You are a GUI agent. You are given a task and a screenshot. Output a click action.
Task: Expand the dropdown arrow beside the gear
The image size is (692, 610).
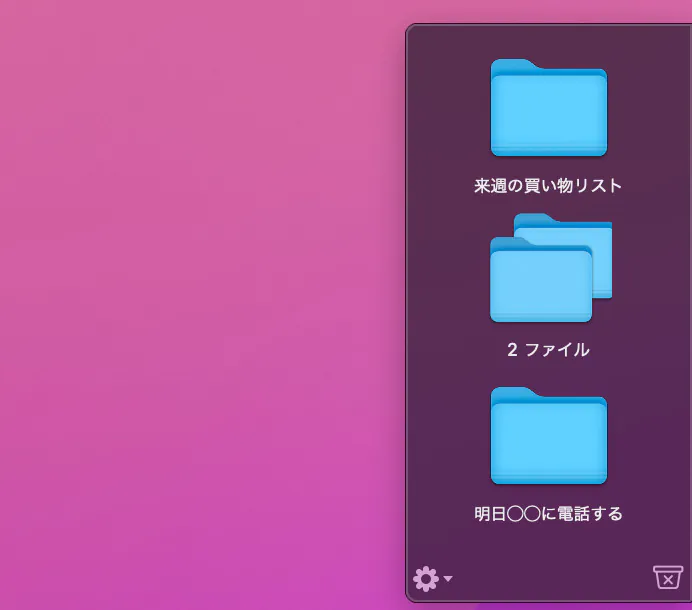(448, 579)
